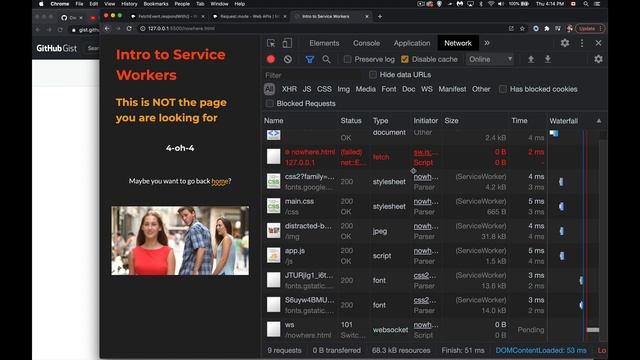The width and height of the screenshot is (640, 360).
Task: Filter requests by XHR
Action: point(289,89)
